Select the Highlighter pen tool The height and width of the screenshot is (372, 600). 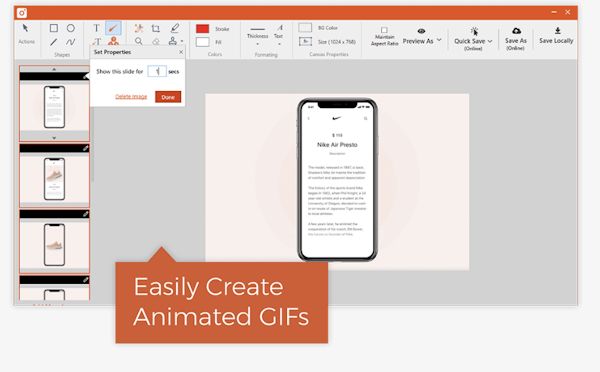coord(175,28)
